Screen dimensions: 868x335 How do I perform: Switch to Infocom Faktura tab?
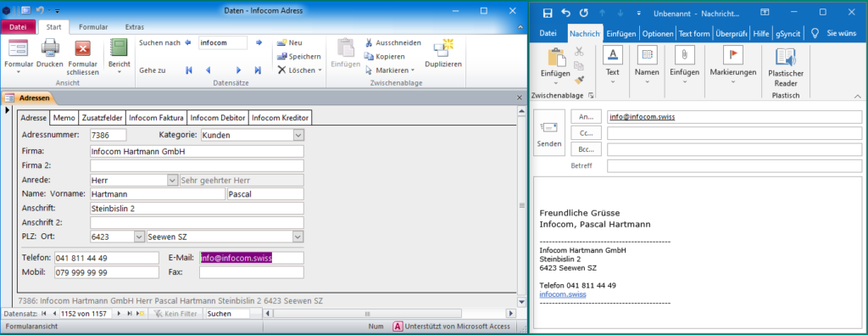pyautogui.click(x=156, y=118)
